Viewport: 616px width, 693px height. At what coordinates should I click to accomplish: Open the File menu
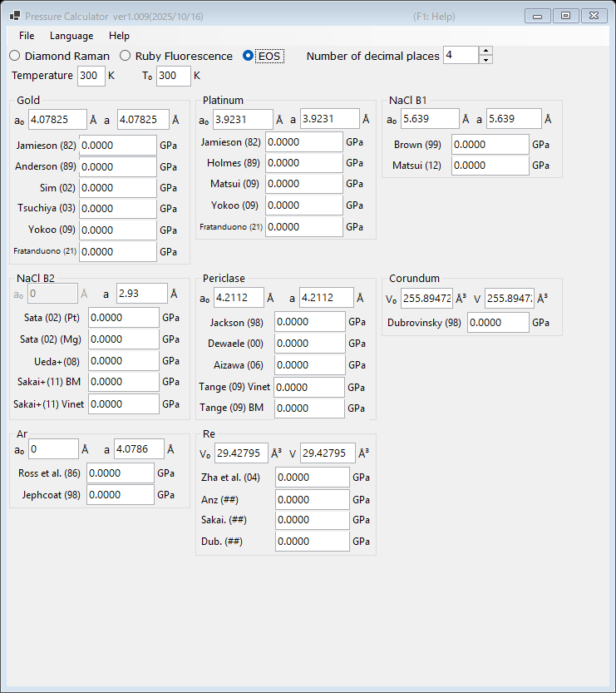[27, 36]
